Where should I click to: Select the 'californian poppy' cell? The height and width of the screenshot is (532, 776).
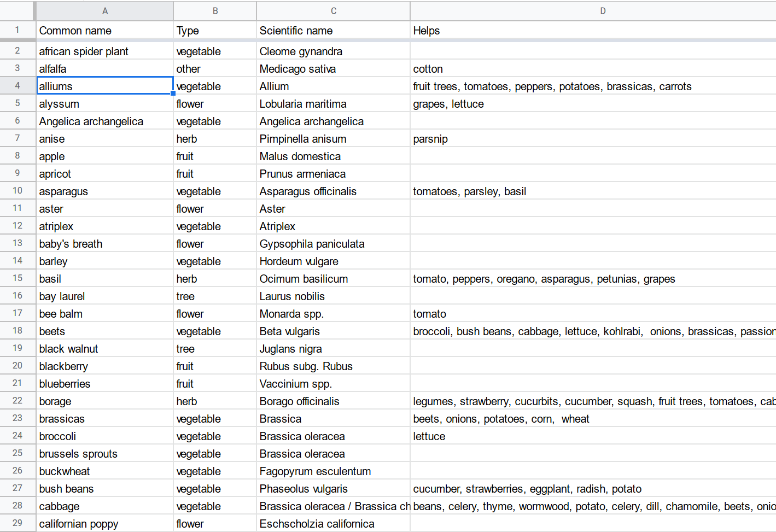tap(104, 524)
